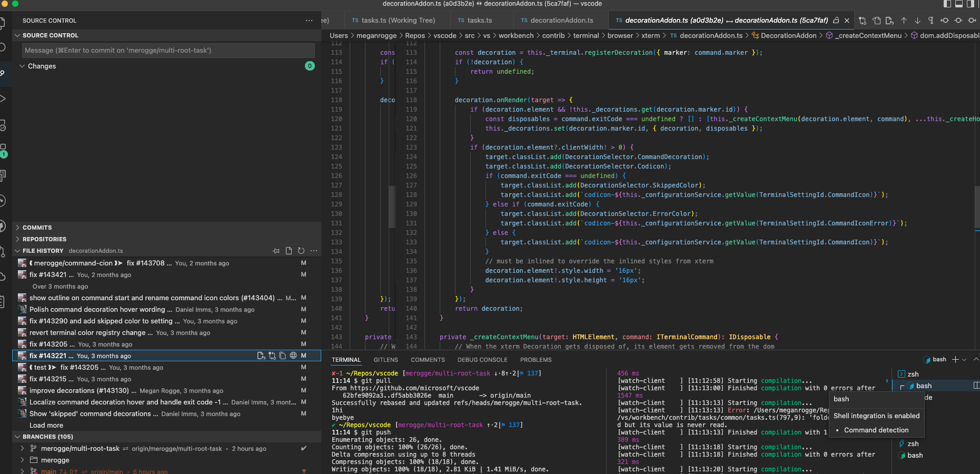Expand the Repositories section
Image resolution: width=980 pixels, height=474 pixels.
(44, 239)
